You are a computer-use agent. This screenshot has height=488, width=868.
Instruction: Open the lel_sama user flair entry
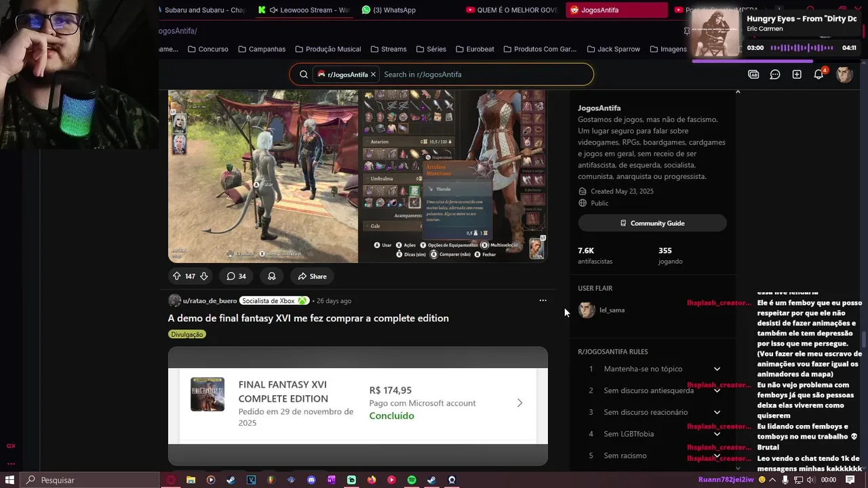(x=602, y=310)
